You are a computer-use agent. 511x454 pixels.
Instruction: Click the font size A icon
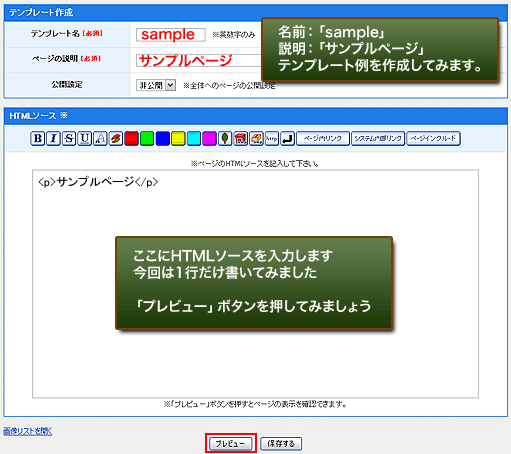click(x=100, y=138)
